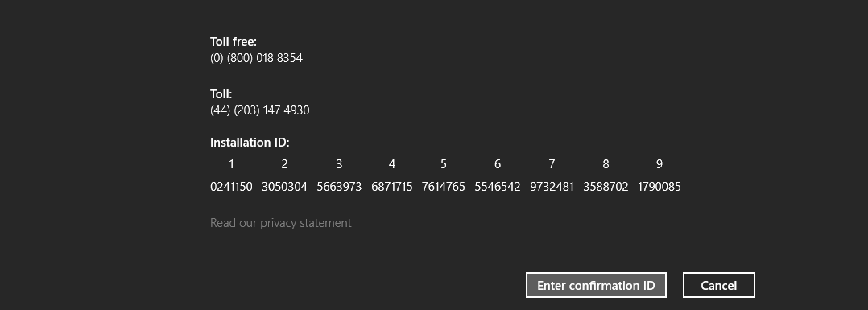Viewport: 868px width, 310px height.
Task: Click installation ID group 5663973
Action: click(339, 187)
